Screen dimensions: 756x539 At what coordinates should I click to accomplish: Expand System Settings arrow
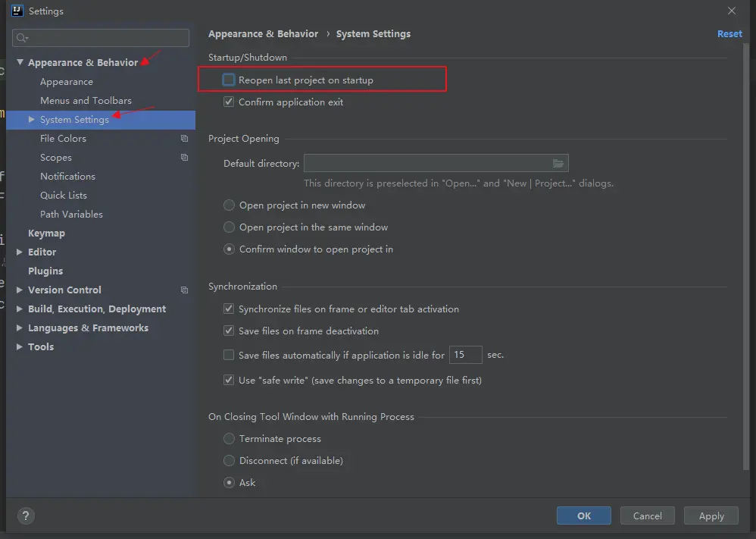click(x=31, y=119)
